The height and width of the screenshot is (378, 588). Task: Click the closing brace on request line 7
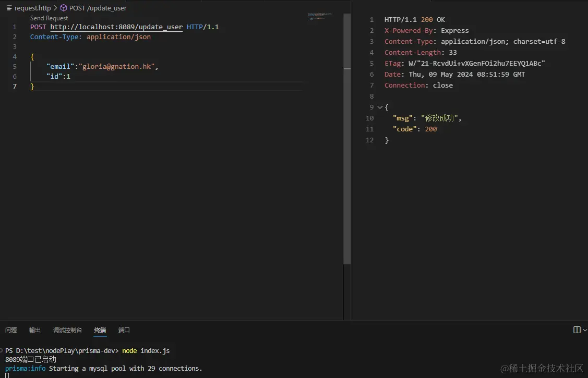click(x=32, y=86)
